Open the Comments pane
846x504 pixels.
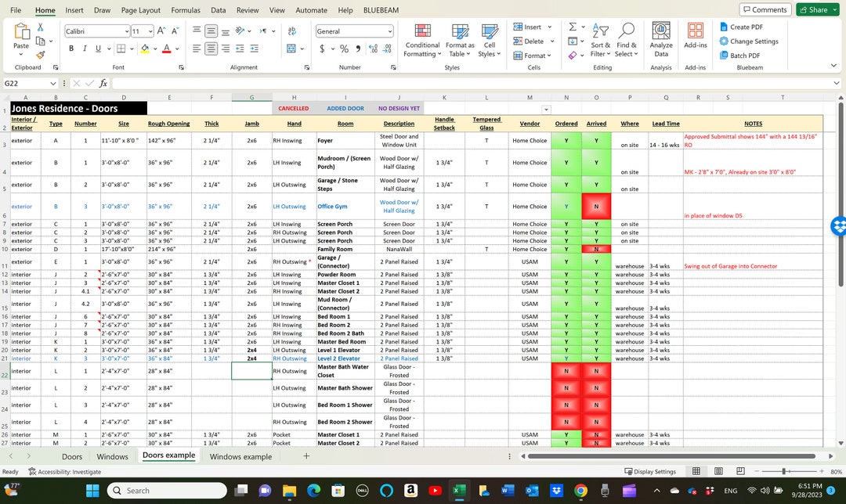(765, 9)
